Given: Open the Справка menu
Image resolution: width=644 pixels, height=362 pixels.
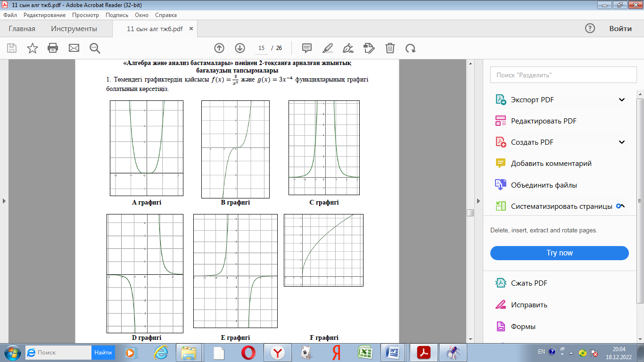Looking at the screenshot, I should tap(166, 15).
